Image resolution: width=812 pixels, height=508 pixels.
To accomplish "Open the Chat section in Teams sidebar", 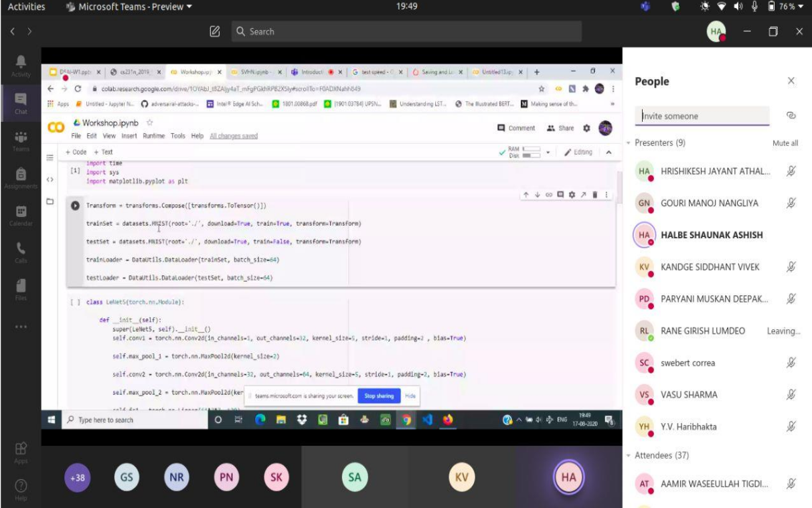I will coord(21,102).
